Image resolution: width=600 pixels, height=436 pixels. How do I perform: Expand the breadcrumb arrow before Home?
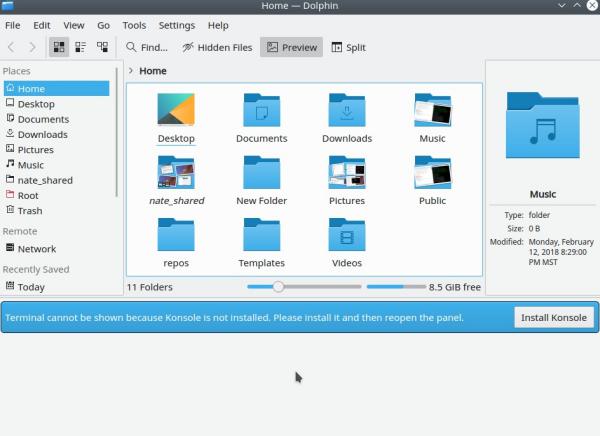pos(131,71)
